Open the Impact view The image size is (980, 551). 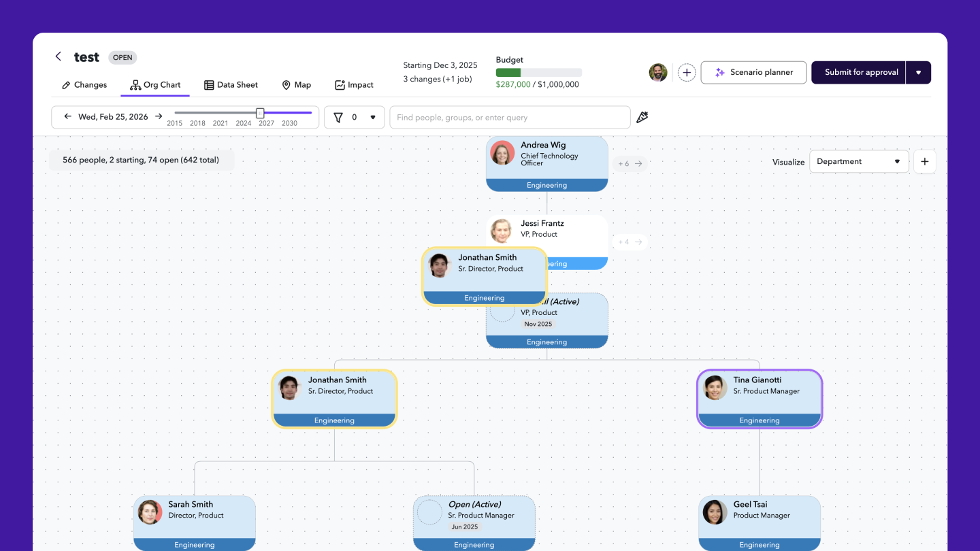click(354, 84)
